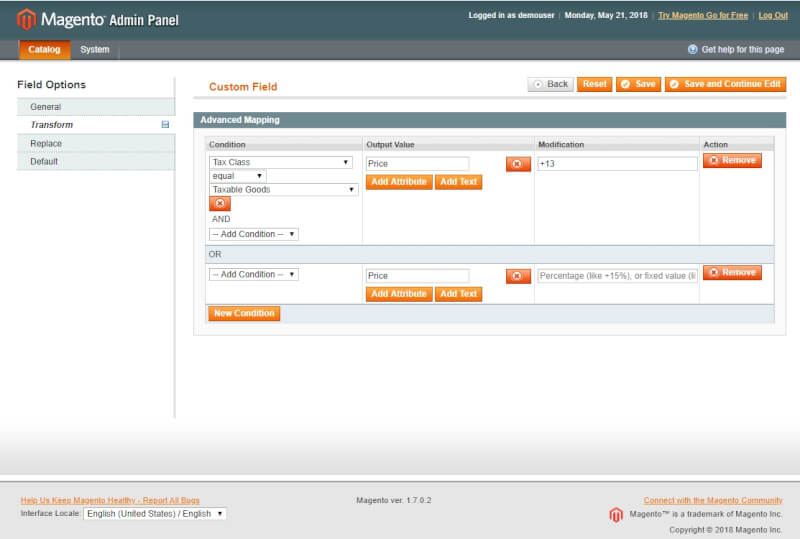800x539 pixels.
Task: Click the Field Options heading
Action: point(52,85)
